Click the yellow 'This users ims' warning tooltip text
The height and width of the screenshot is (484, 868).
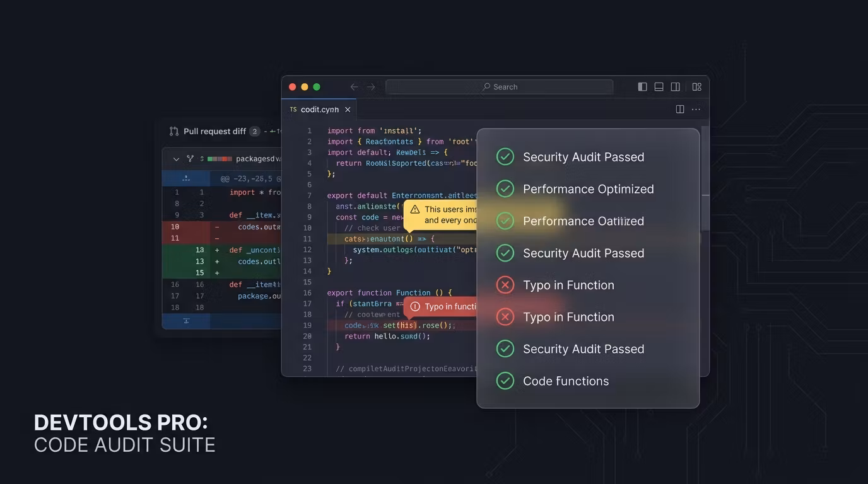coord(450,215)
